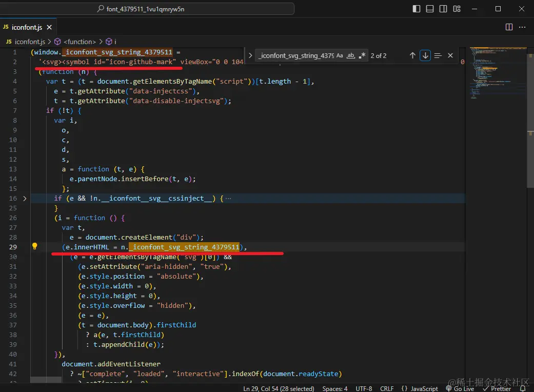This screenshot has width=534, height=392.
Task: Open editor More Actions ellipsis
Action: (522, 27)
